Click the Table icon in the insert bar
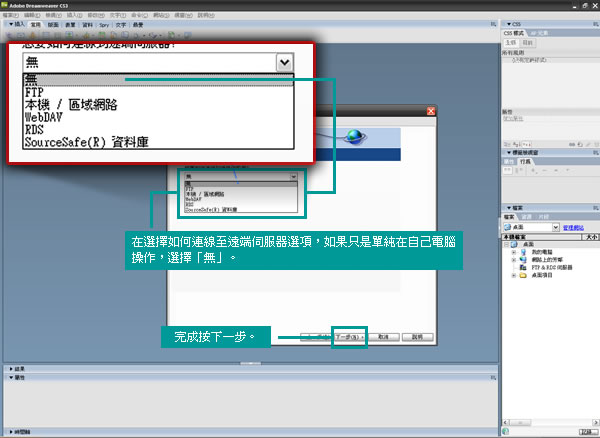Viewport: 600px width, 438px height. [x=46, y=36]
